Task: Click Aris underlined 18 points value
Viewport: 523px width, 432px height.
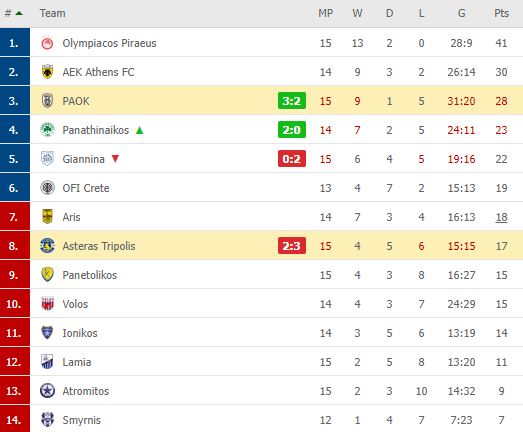Action: pos(501,217)
